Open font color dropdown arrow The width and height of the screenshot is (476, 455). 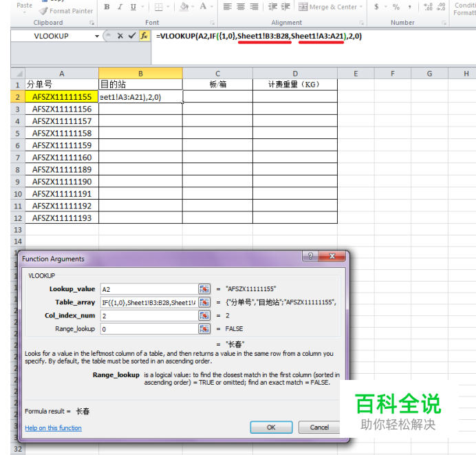[x=212, y=7]
